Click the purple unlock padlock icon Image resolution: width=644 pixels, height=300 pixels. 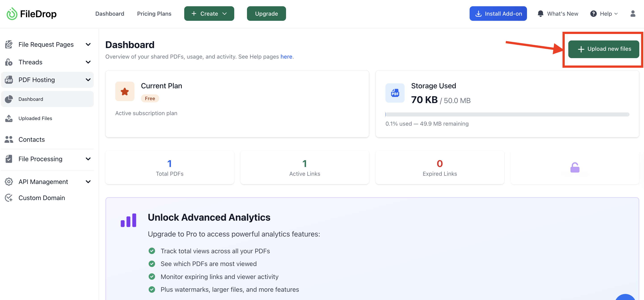click(x=575, y=167)
